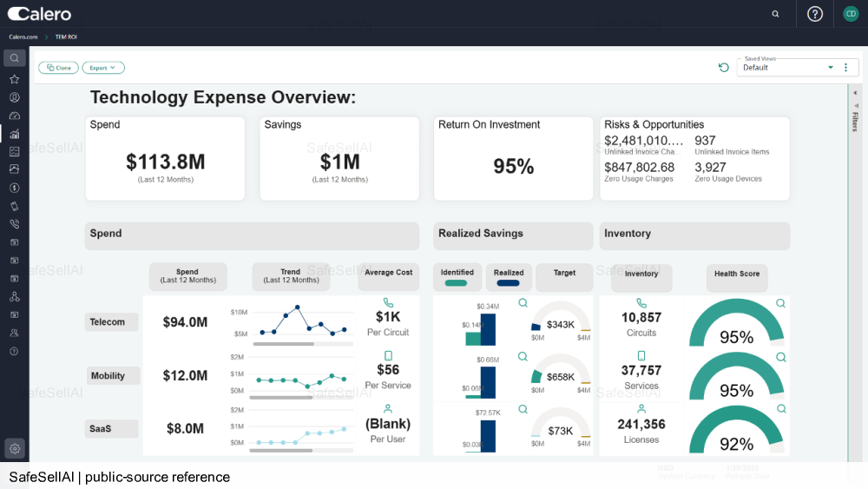
Task: Click the magnifier icon on the Telecom savings chart
Action: pos(523,303)
